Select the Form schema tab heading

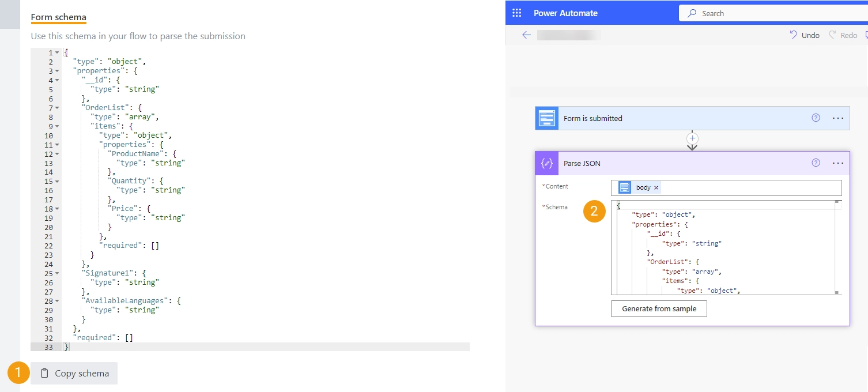coord(59,17)
